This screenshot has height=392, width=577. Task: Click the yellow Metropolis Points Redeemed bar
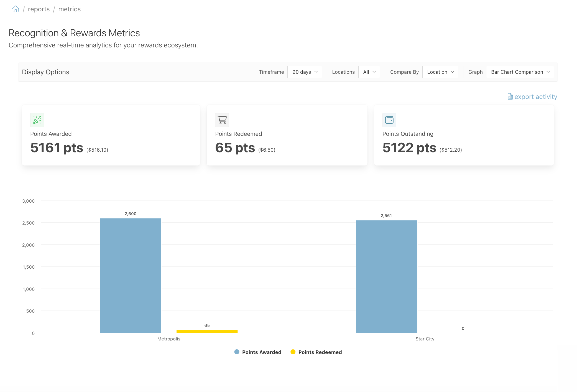[207, 331]
